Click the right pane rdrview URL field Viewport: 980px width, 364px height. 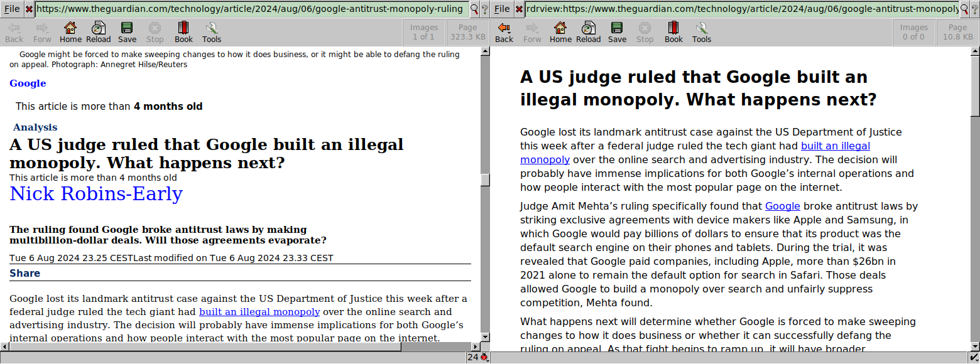pos(742,9)
